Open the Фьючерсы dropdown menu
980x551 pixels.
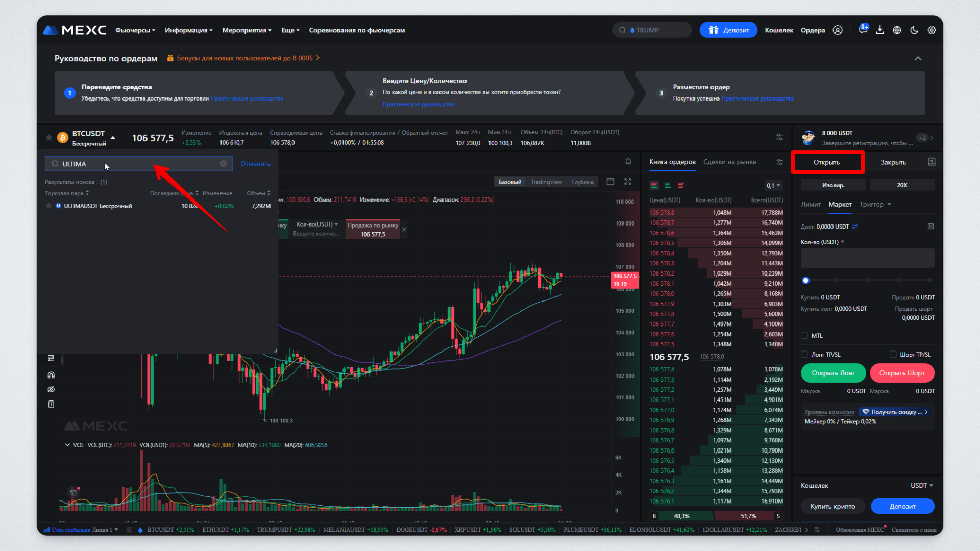pyautogui.click(x=135, y=30)
